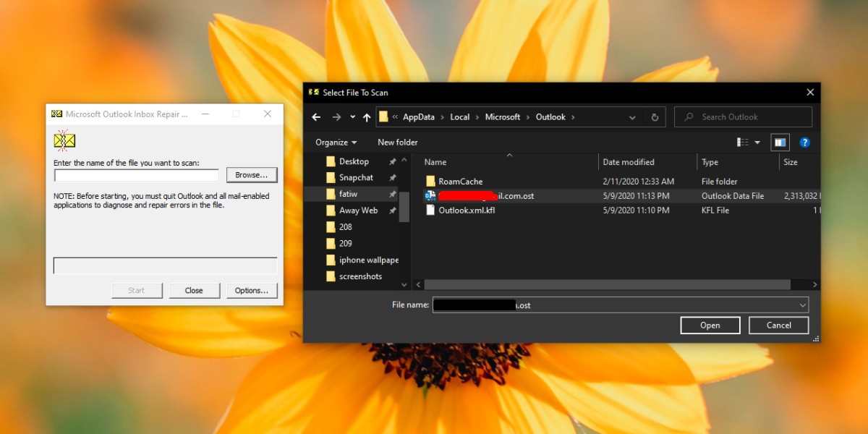Select Desktop in the navigation pane
Image resolution: width=868 pixels, height=434 pixels.
pyautogui.click(x=354, y=161)
